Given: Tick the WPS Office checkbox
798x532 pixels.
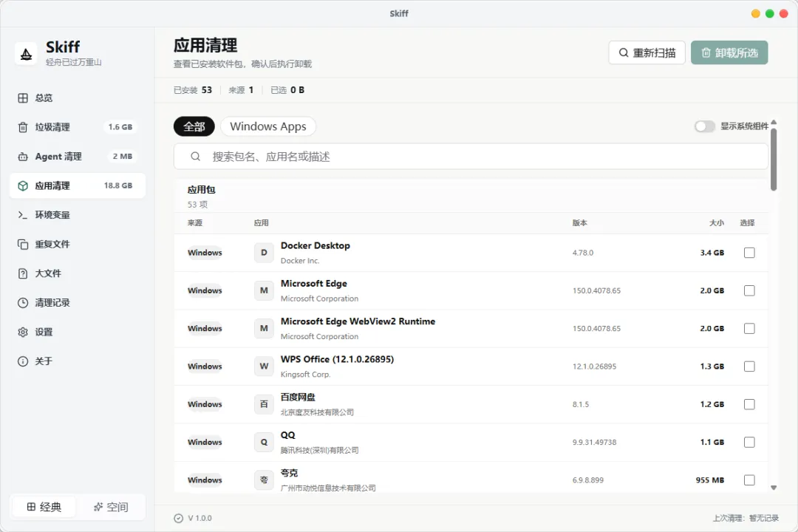Looking at the screenshot, I should tap(749, 366).
